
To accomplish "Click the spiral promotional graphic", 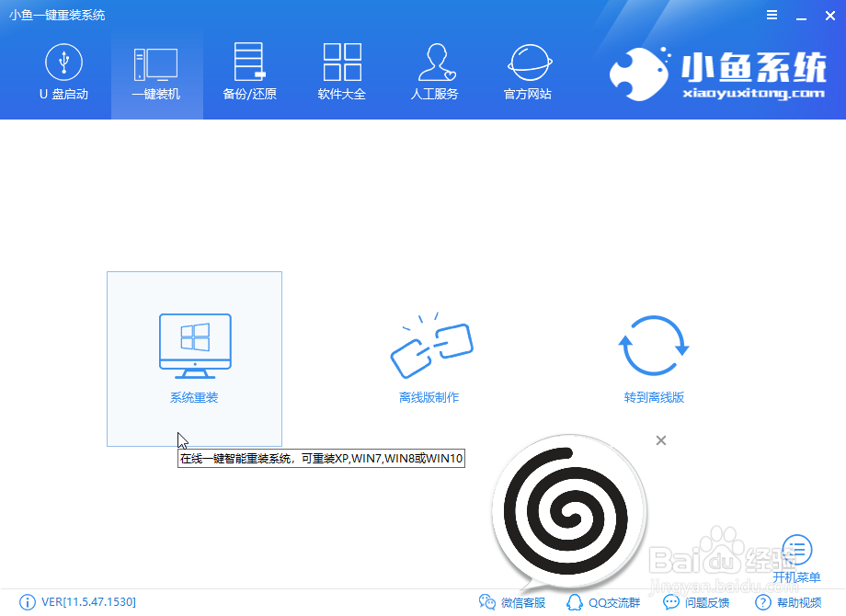I will [x=568, y=512].
